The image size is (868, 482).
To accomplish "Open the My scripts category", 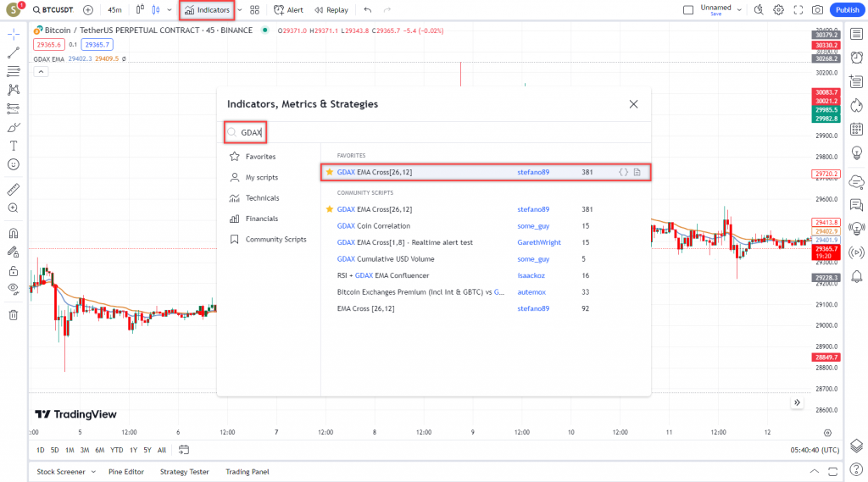I will pyautogui.click(x=261, y=178).
